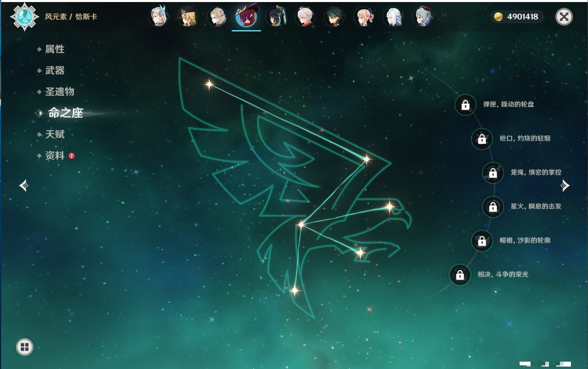Close the character screen
This screenshot has width=588, height=369.
click(564, 17)
